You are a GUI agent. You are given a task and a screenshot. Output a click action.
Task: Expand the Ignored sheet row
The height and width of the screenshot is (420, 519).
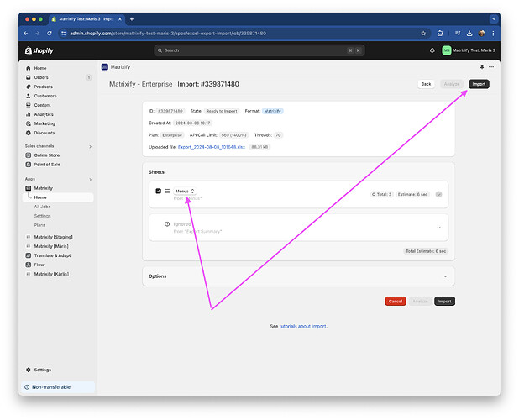pyautogui.click(x=438, y=228)
